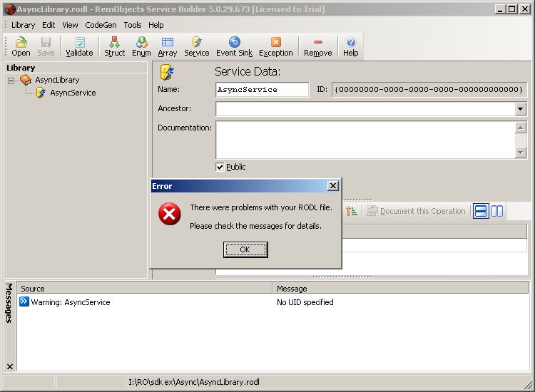Click Documentation scrollbar down arrow
Viewport: 535px width, 392px height.
tap(520, 152)
